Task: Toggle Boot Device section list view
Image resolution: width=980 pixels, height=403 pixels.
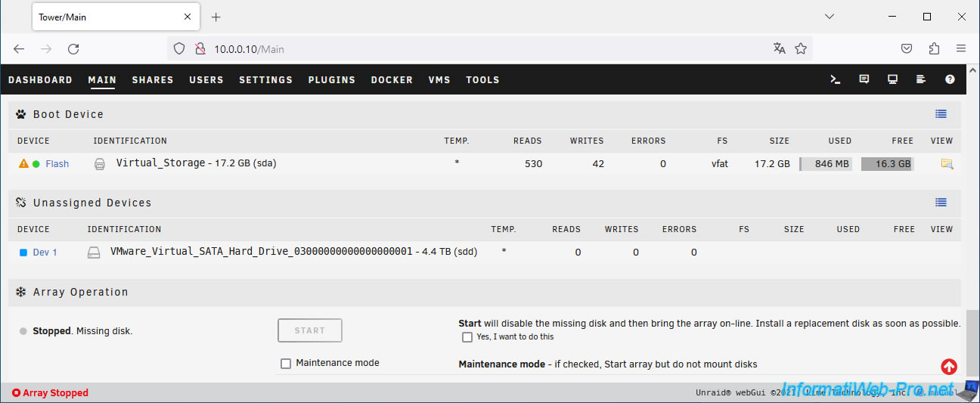Action: coord(941,114)
